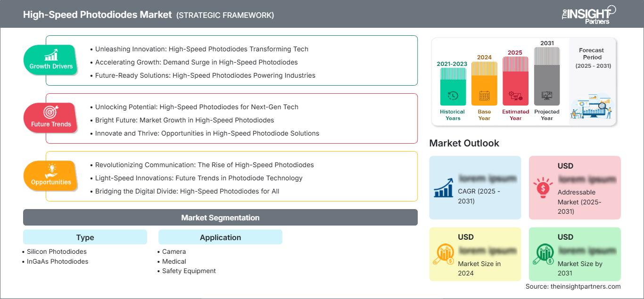The image size is (644, 299).
Task: Click the Market Size in 2024 magnifier icon
Action: 444,254
